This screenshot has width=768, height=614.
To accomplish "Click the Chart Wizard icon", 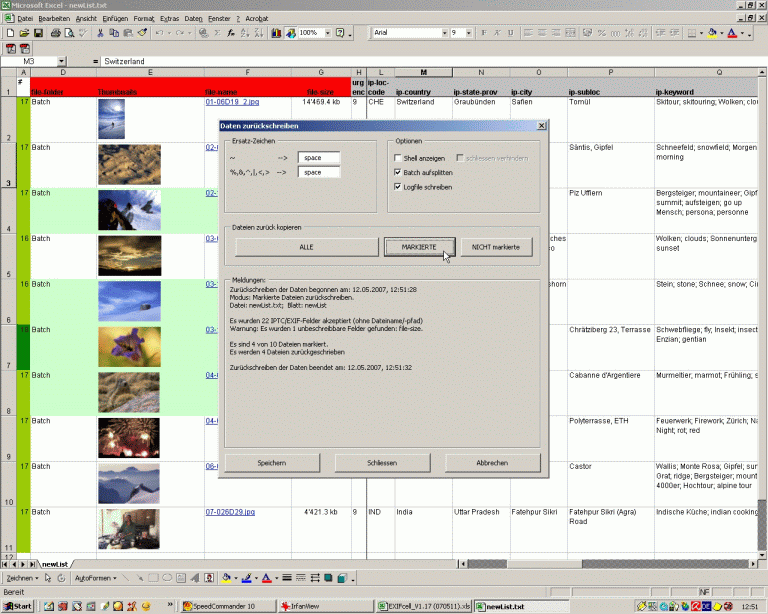I will pos(276,33).
